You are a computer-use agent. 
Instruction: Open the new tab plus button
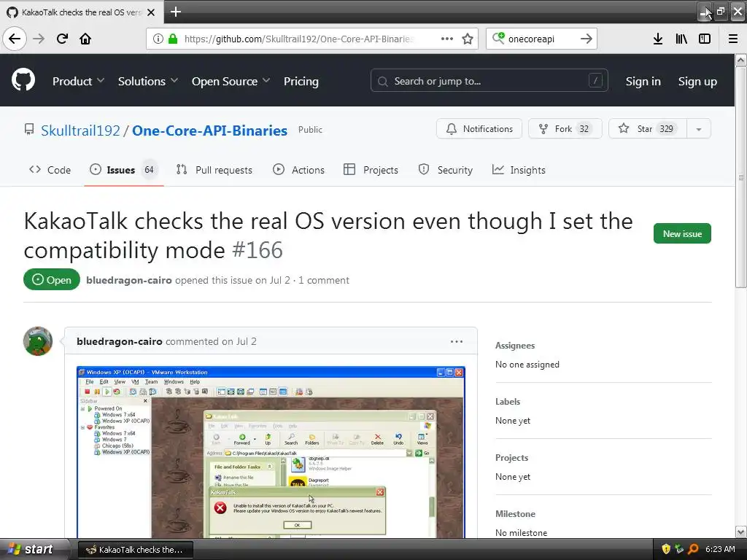[175, 12]
